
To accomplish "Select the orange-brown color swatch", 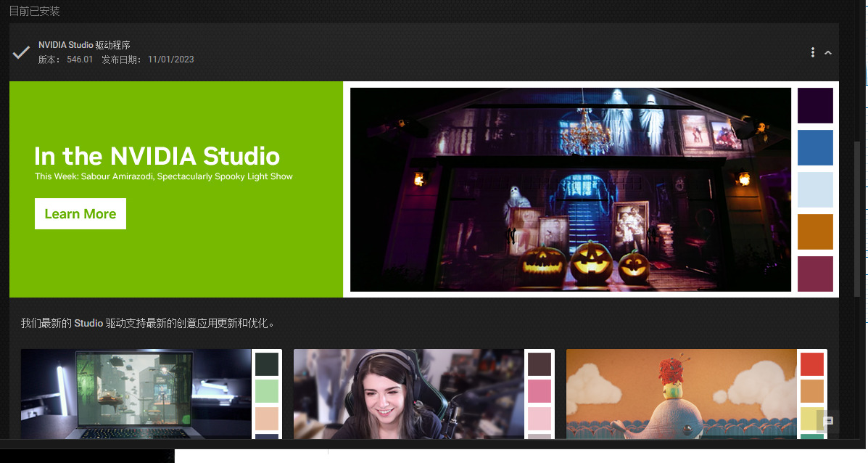I will (815, 231).
